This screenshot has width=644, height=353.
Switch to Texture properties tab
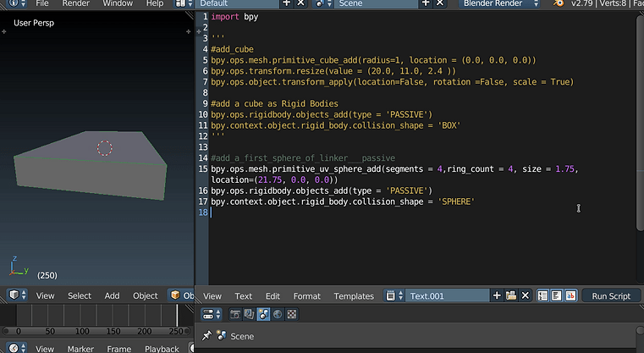[292, 314]
